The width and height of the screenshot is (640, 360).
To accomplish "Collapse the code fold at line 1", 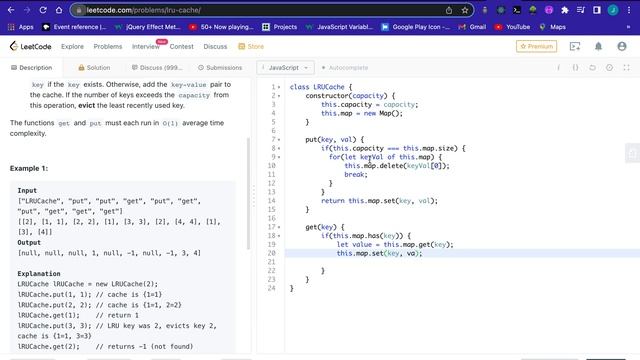I will (x=279, y=87).
